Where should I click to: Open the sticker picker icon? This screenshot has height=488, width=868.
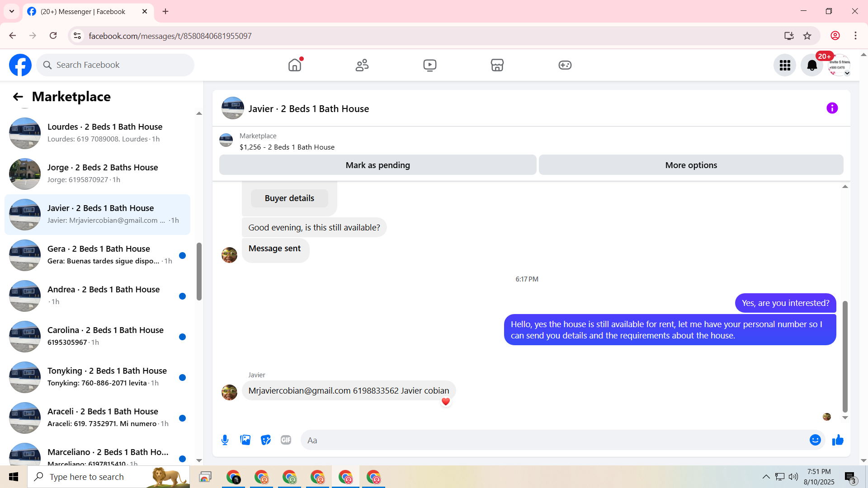266,440
